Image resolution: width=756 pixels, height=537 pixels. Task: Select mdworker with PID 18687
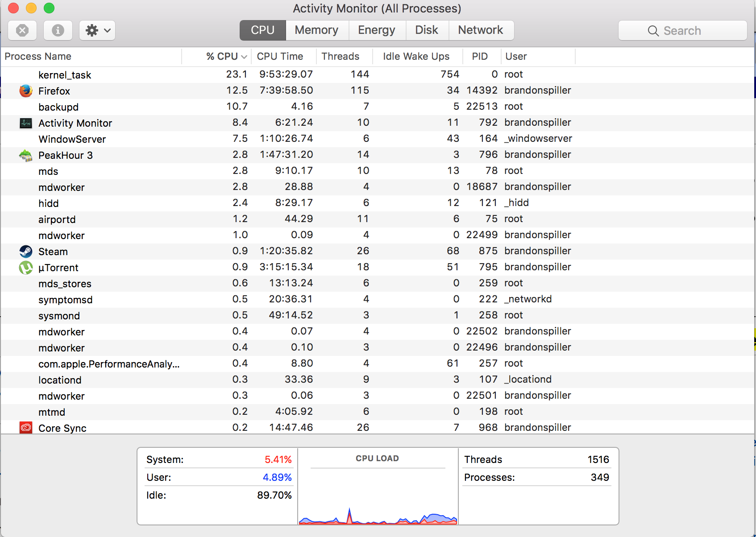(378, 187)
